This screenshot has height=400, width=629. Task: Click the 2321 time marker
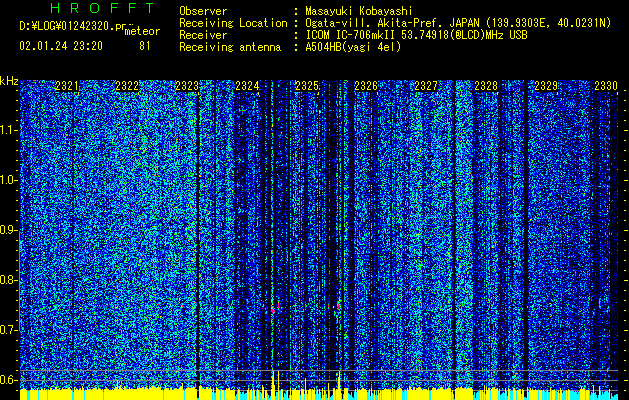(x=67, y=86)
